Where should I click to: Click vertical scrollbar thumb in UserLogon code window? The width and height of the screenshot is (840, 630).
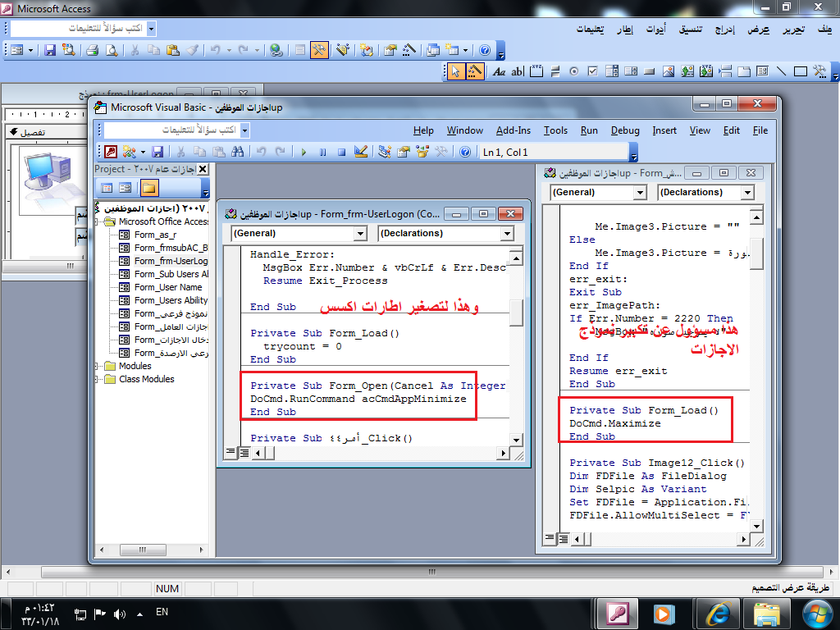(516, 313)
